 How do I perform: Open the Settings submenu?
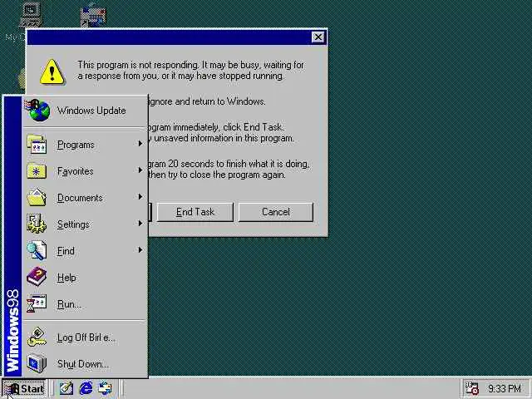coord(85,224)
